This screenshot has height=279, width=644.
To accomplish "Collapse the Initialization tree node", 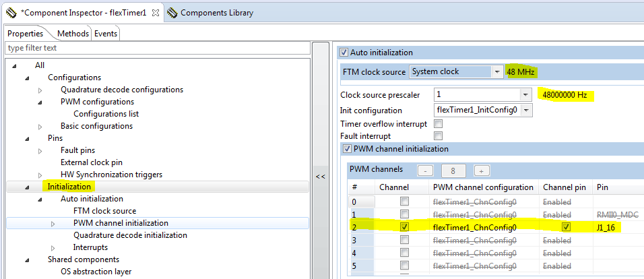I will (x=27, y=187).
